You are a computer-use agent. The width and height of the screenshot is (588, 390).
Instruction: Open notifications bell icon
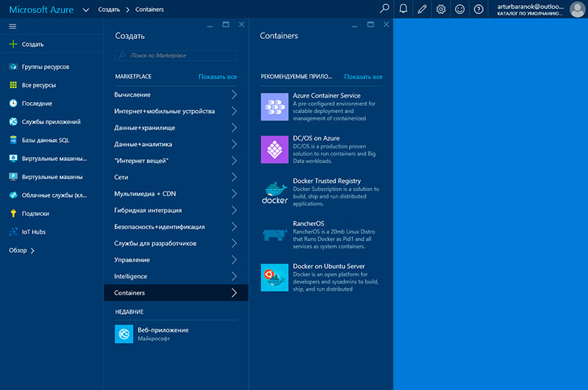pyautogui.click(x=403, y=9)
